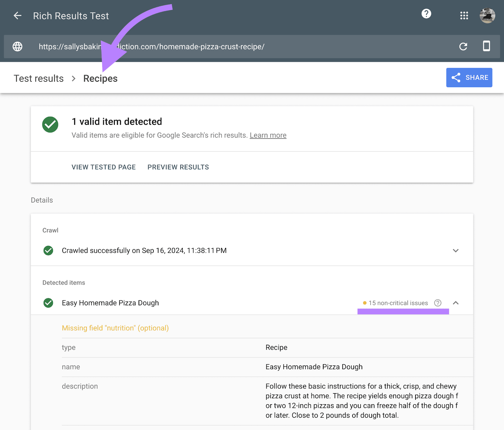This screenshot has height=430, width=504.
Task: Click the Crawled successfully timestamp text
Action: (144, 251)
